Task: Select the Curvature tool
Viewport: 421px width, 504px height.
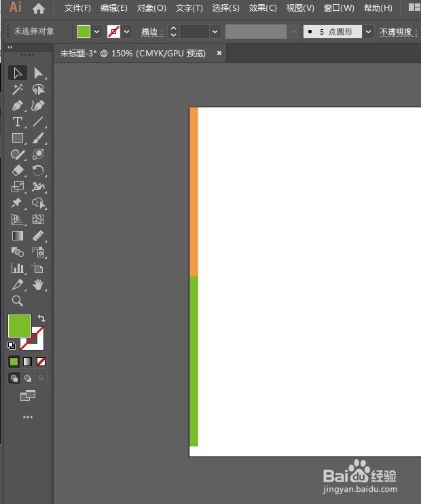Action: 38,106
